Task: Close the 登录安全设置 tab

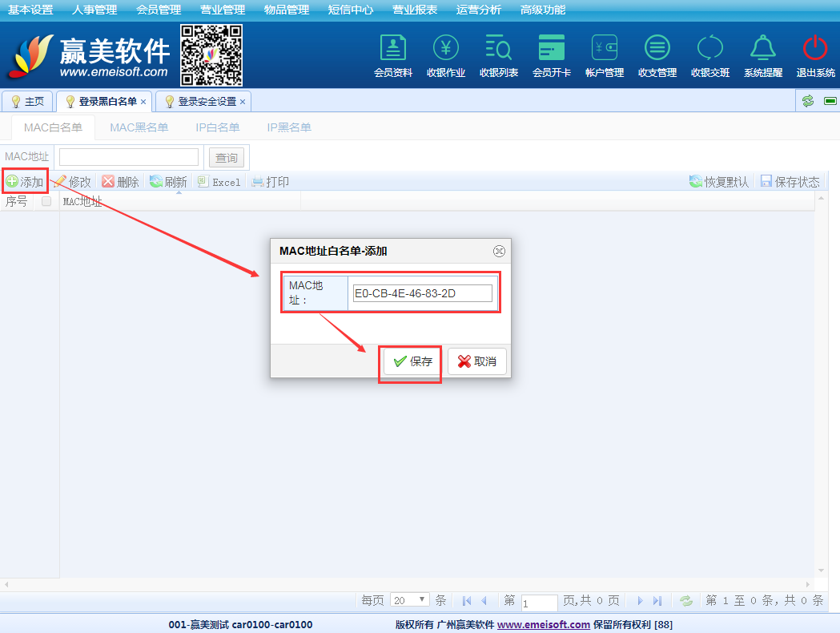Action: [x=243, y=102]
